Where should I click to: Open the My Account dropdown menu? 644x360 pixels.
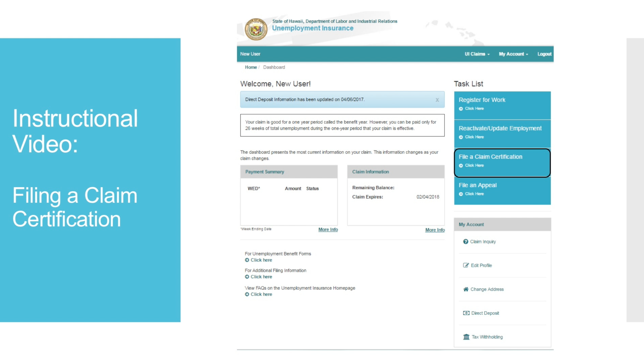513,54
